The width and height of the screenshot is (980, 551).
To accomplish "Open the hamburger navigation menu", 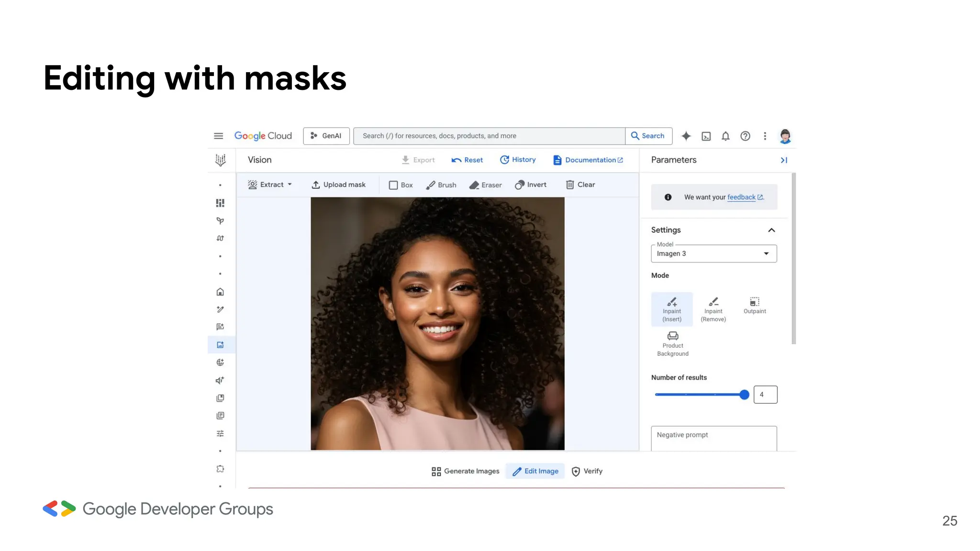I will click(x=218, y=136).
